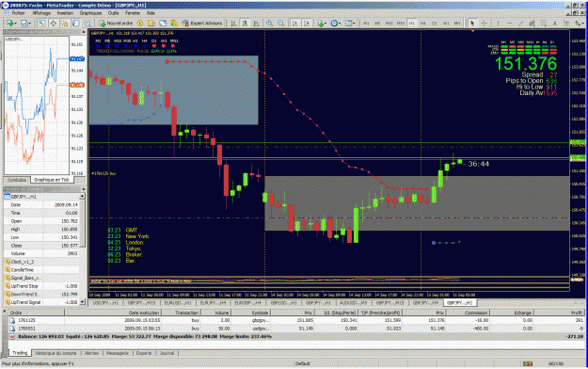This screenshot has height=369, width=588.
Task: Draw a horizontal line tool
Action: (x=509, y=24)
